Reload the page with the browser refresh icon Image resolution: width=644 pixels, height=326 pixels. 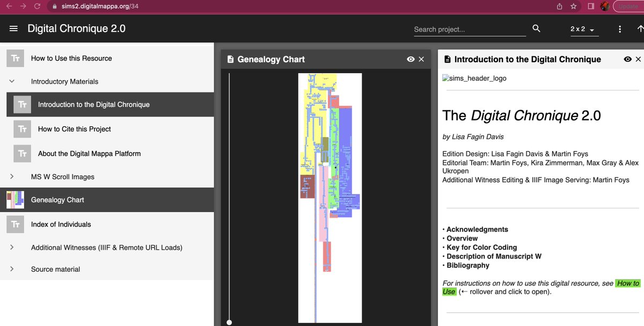37,6
